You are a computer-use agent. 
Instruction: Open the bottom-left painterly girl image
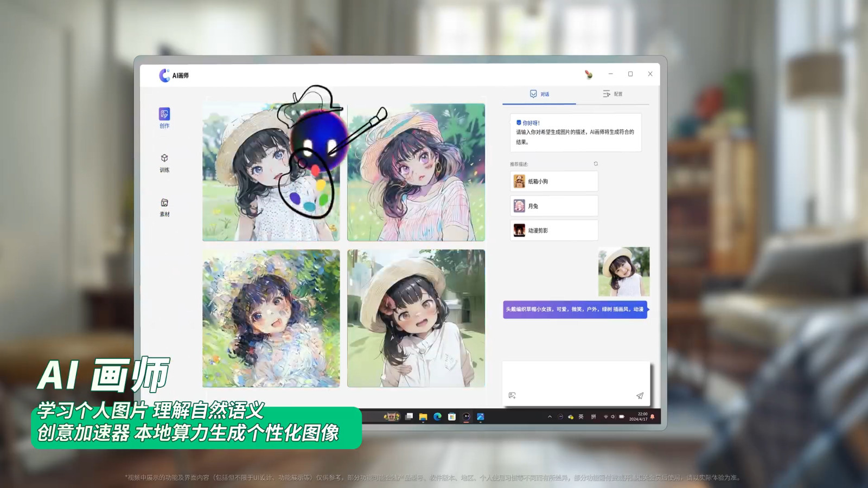coord(271,318)
